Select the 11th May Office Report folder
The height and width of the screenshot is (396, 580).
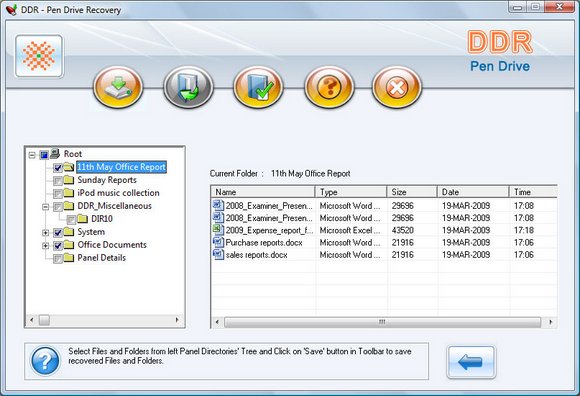click(121, 167)
